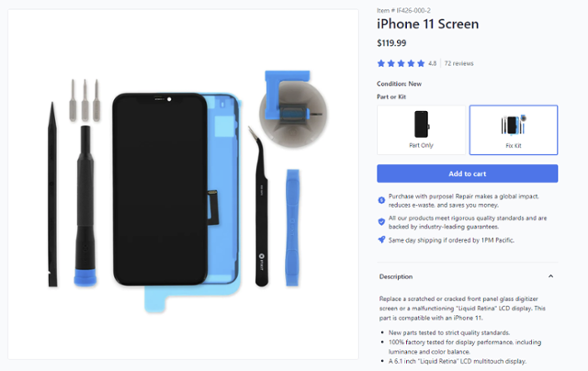This screenshot has height=371, width=588.
Task: Click the $119.99 price text
Action: [391, 43]
